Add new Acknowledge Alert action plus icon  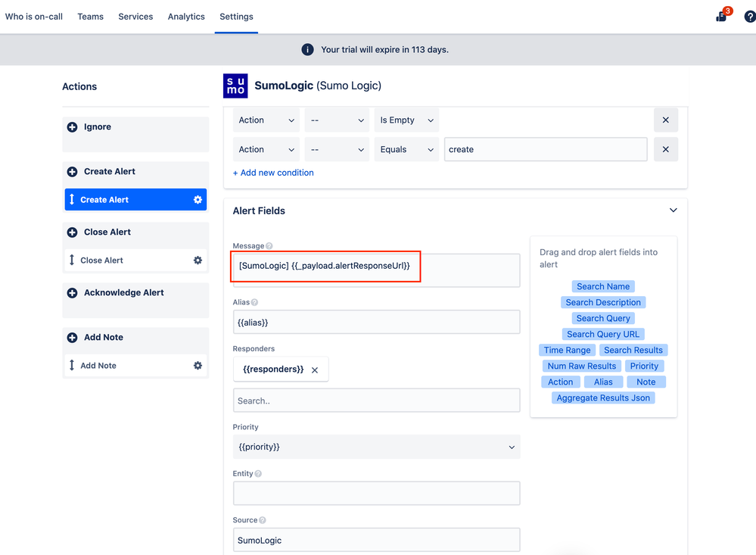[73, 293]
